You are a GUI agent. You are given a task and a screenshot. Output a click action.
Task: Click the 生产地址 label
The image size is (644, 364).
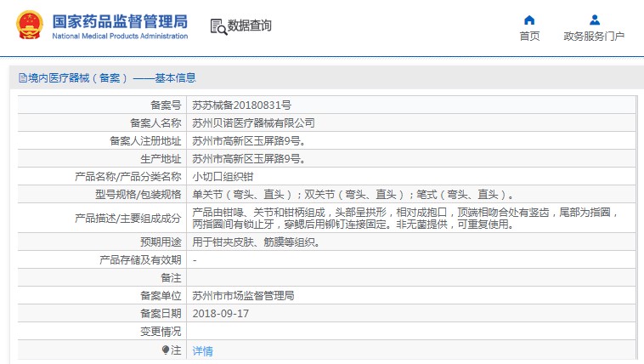(161, 159)
